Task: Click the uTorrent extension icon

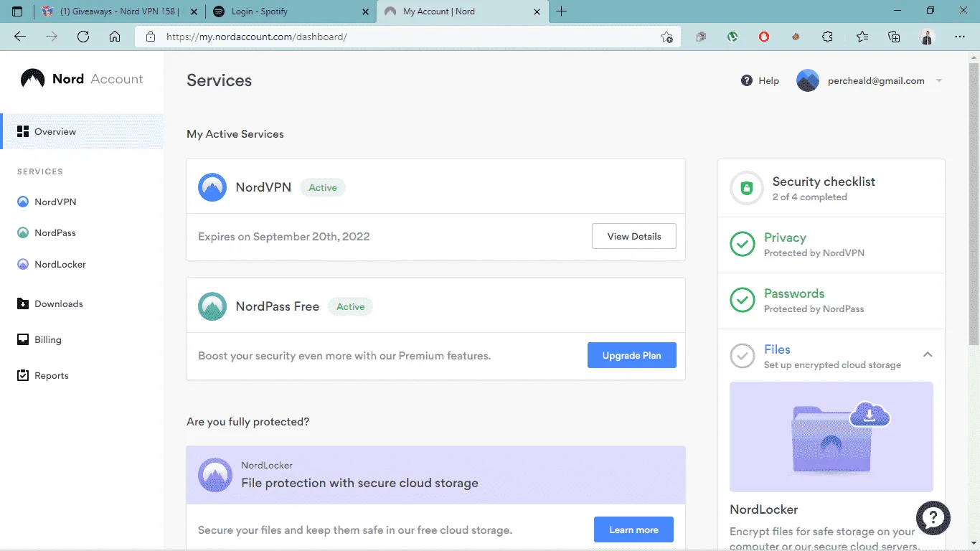Action: pyautogui.click(x=732, y=37)
